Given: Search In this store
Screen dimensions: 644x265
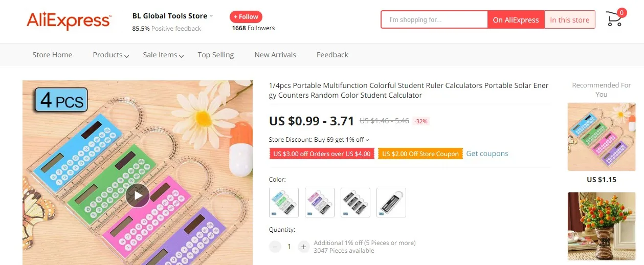Looking at the screenshot, I should pos(570,20).
